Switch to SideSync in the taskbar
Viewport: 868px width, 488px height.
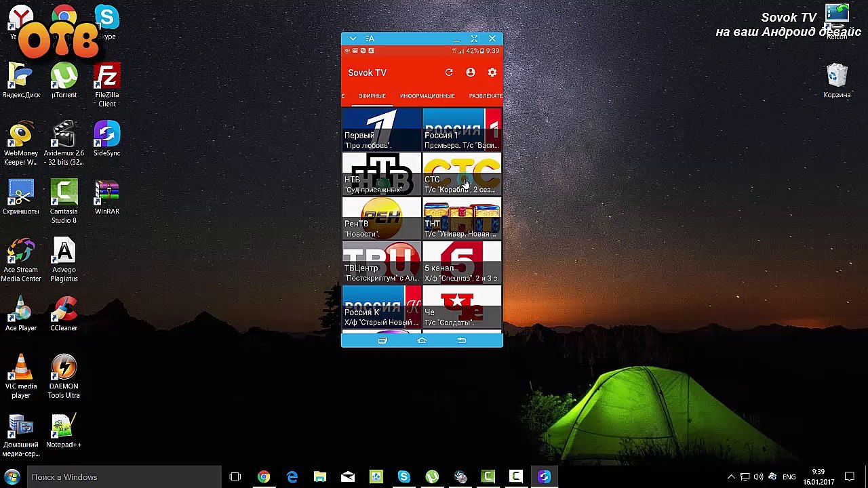coord(544,477)
